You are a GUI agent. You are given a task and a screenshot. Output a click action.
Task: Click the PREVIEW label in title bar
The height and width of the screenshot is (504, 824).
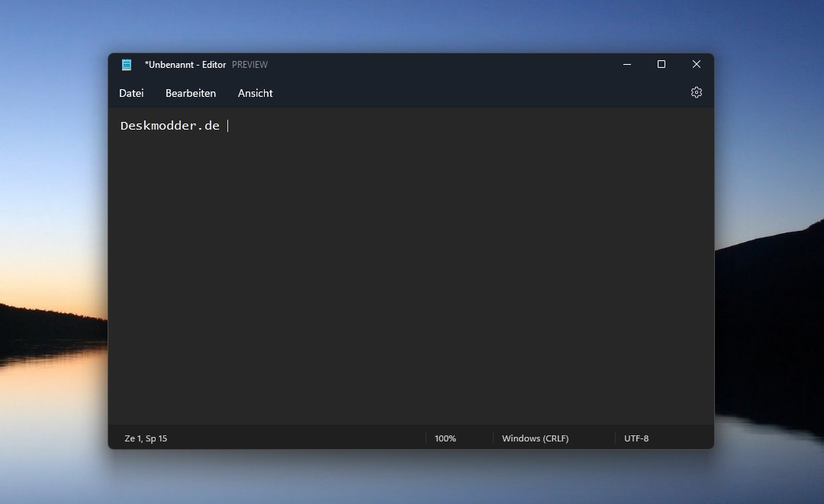249,65
